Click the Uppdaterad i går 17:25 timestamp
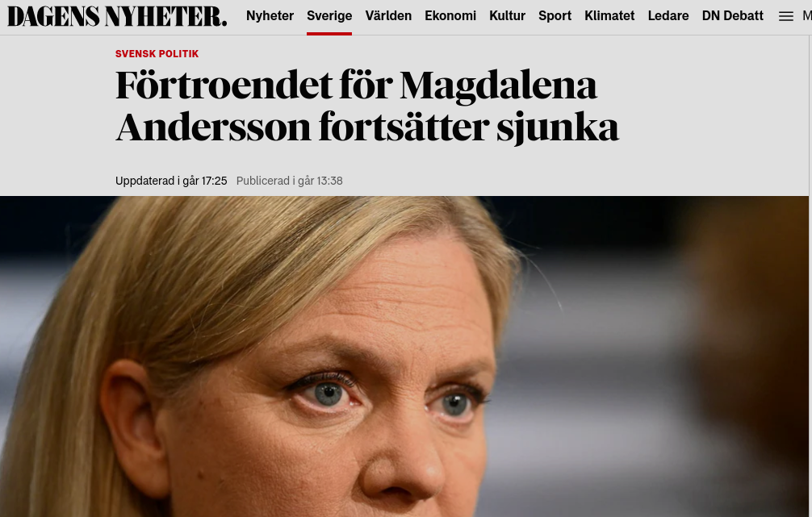Image resolution: width=812 pixels, height=517 pixels. pos(171,181)
